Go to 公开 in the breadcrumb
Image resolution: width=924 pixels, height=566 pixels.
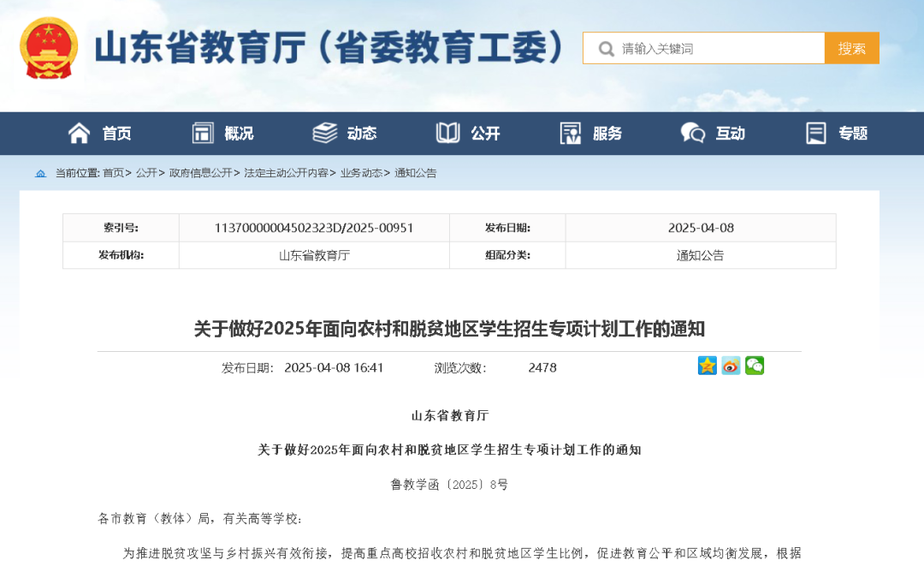point(146,173)
